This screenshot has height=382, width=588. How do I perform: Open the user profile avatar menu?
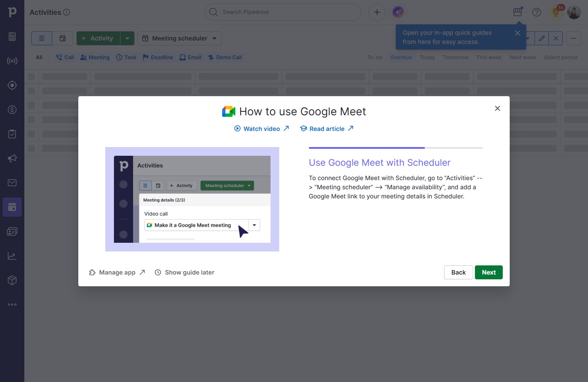[574, 12]
